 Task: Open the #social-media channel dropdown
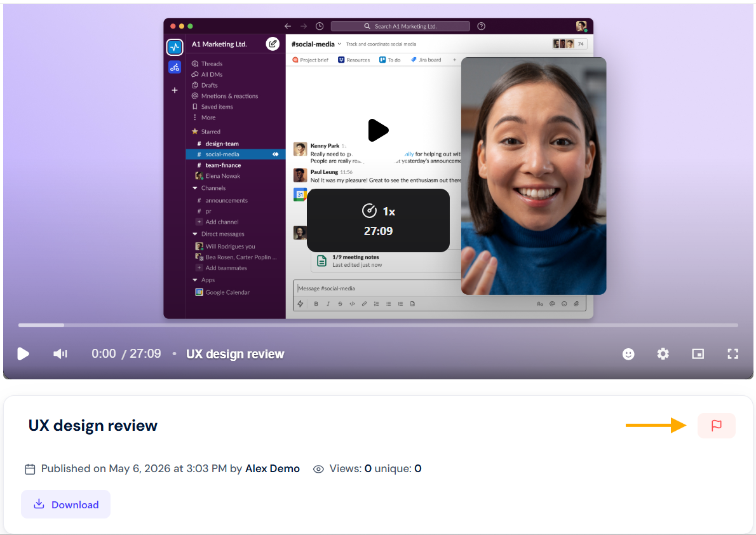point(339,44)
